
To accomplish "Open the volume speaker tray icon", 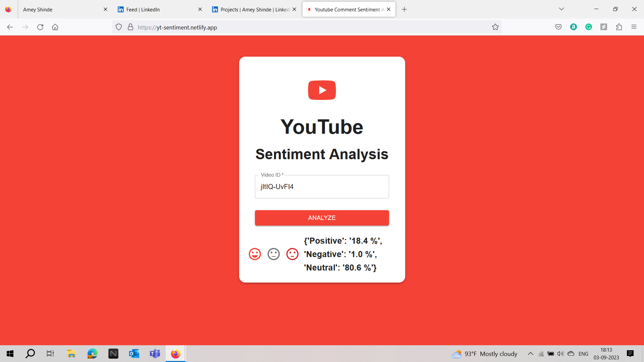I will point(560,354).
